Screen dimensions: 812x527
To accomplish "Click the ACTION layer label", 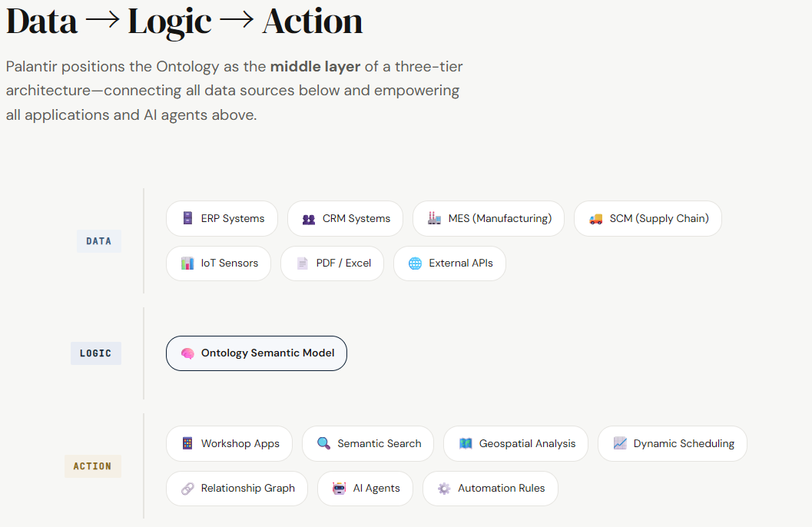I will [93, 466].
